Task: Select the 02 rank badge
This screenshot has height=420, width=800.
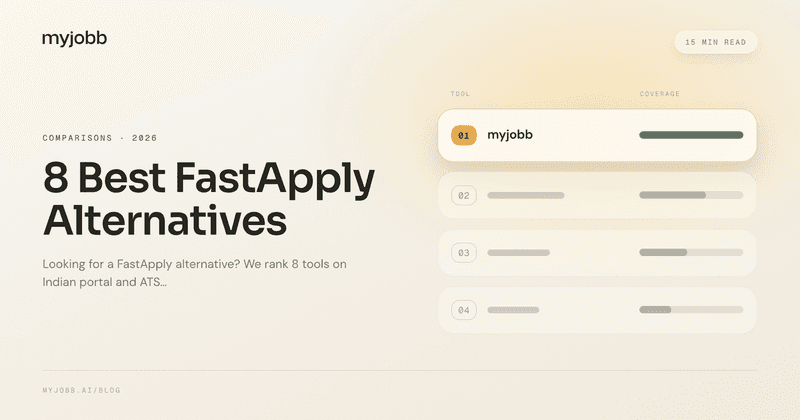Action: 463,195
